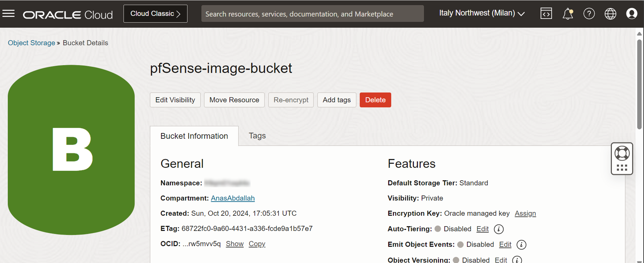Show the Emit Object Events info icon
644x263 pixels.
[521, 245]
